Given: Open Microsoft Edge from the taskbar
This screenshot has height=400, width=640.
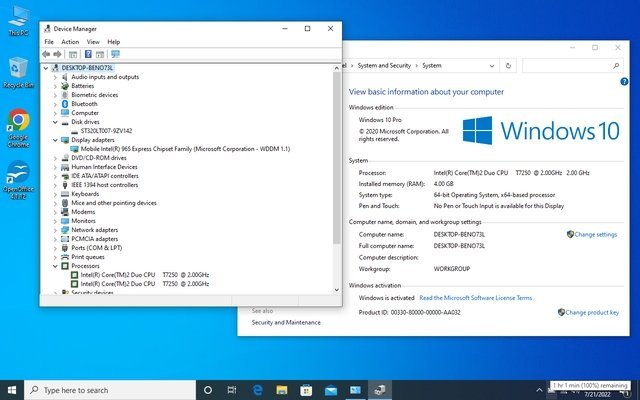Looking at the screenshot, I should click(x=257, y=389).
